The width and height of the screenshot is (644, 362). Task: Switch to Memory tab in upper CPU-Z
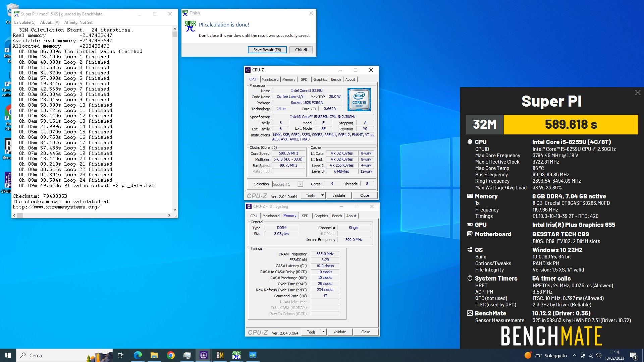[289, 79]
